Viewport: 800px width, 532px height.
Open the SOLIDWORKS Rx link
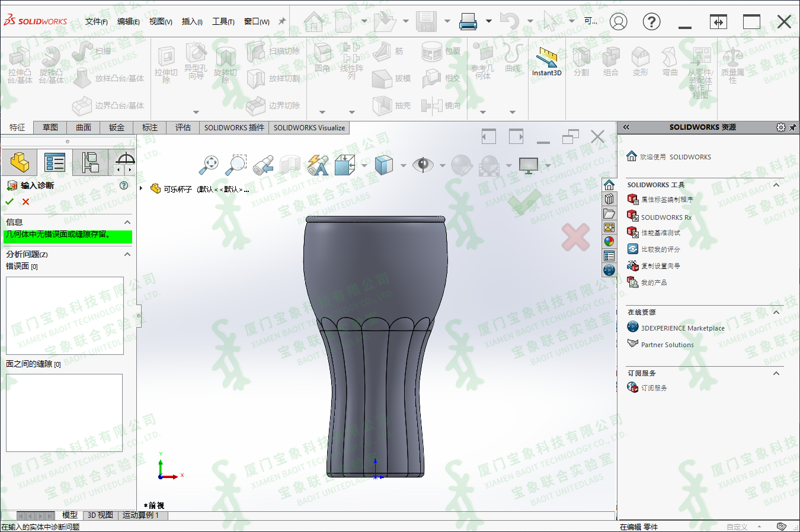pyautogui.click(x=666, y=217)
